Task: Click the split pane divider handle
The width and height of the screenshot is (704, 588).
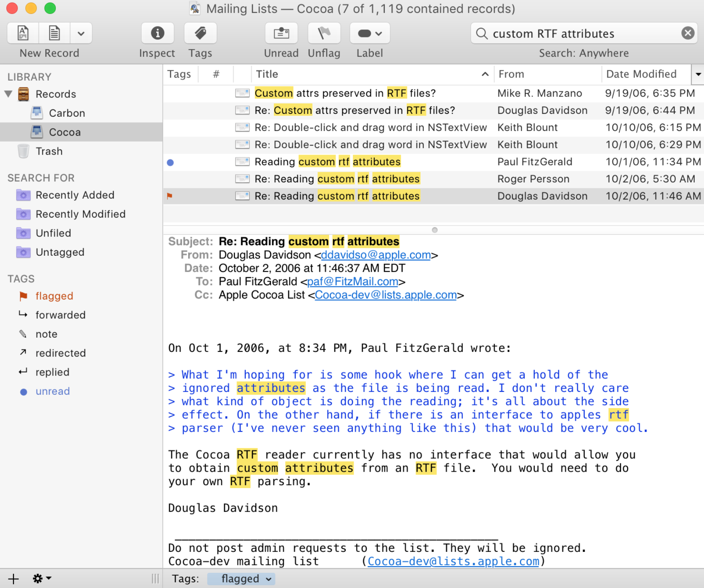Action: tap(435, 230)
